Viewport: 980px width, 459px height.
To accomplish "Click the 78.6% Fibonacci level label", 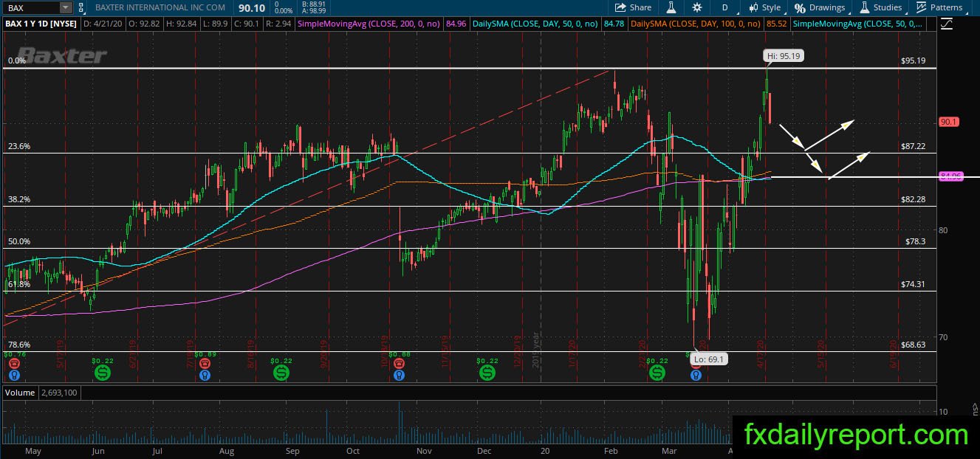I will (19, 345).
